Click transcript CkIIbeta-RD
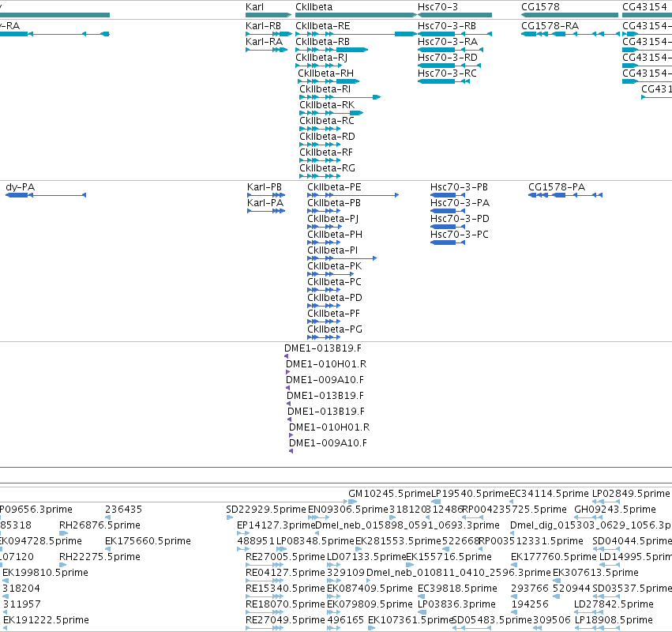The width and height of the screenshot is (672, 632). pos(327,137)
